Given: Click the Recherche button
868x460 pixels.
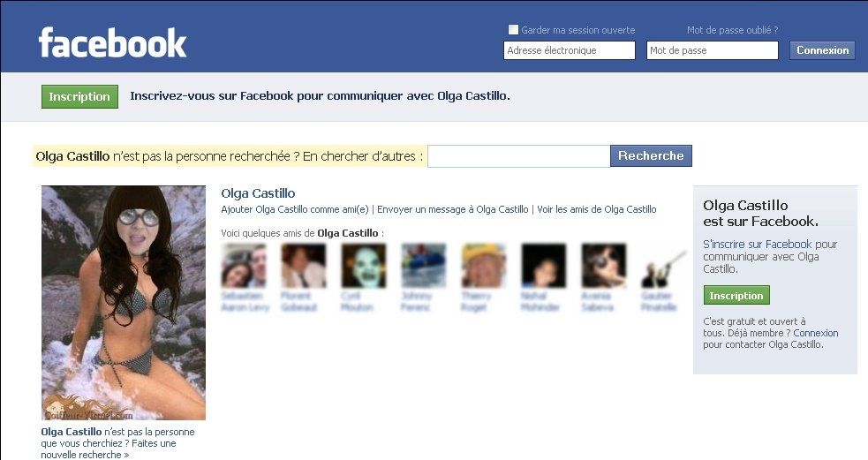Looking at the screenshot, I should pyautogui.click(x=651, y=156).
